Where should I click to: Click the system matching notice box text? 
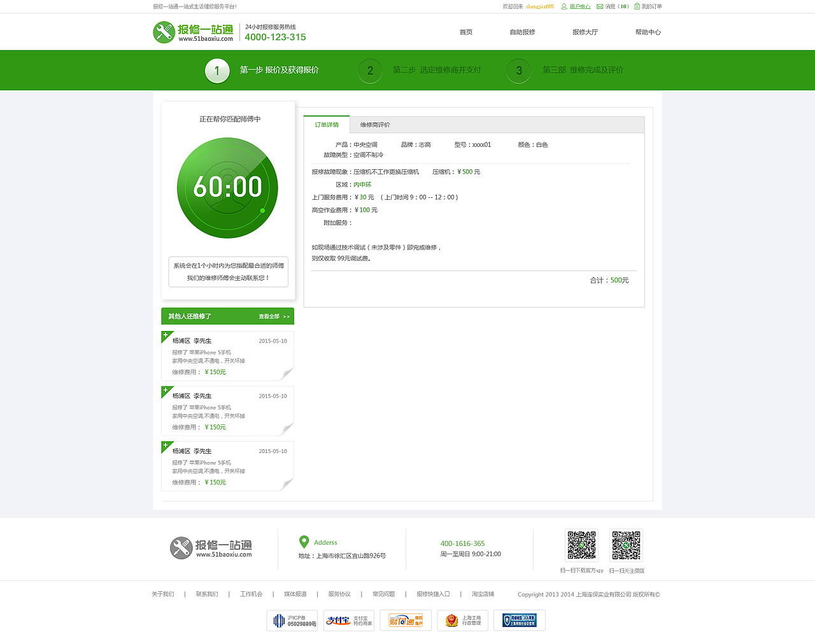[229, 272]
